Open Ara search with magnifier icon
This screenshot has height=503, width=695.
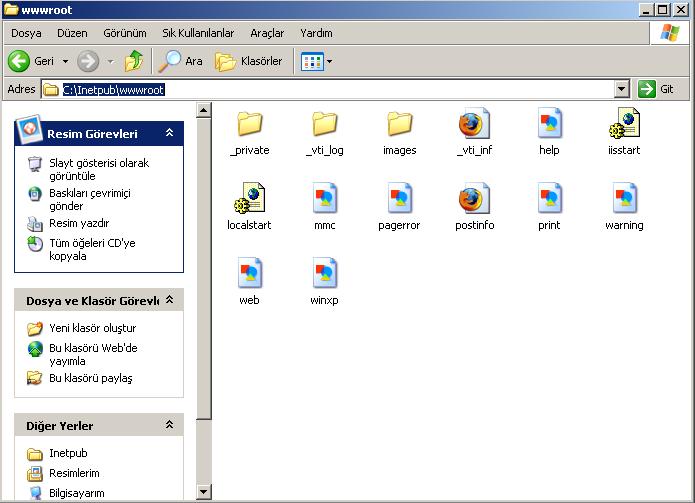click(181, 61)
